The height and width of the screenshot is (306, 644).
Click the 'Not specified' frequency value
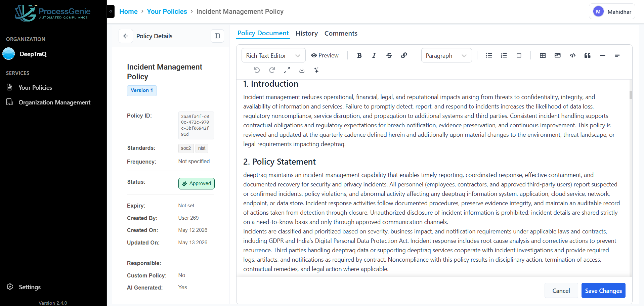pos(194,161)
